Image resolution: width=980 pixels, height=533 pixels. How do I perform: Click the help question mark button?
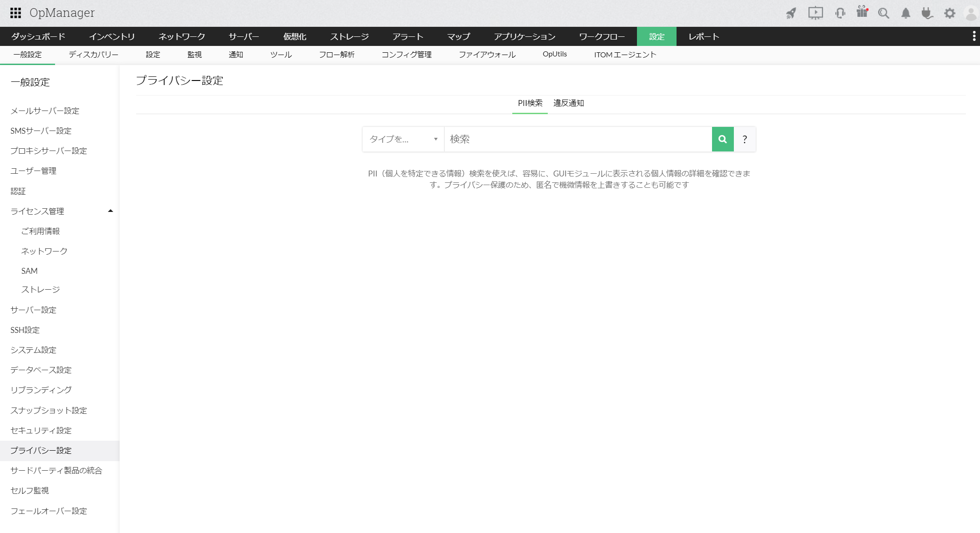tap(744, 139)
